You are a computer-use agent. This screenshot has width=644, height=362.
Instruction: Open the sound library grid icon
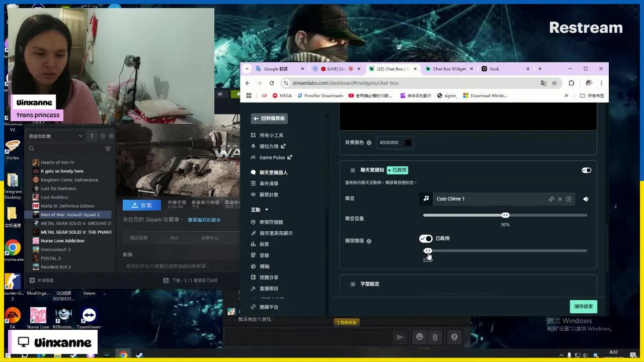[x=569, y=199]
